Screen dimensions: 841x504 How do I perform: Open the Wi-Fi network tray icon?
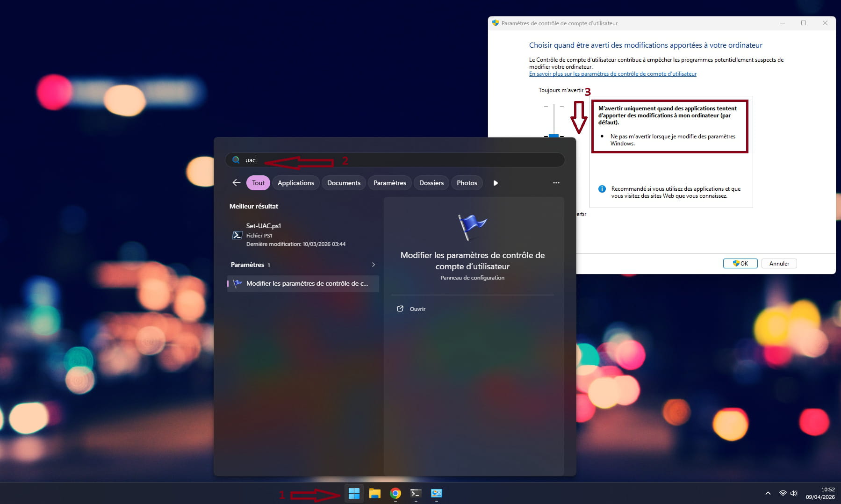(783, 493)
